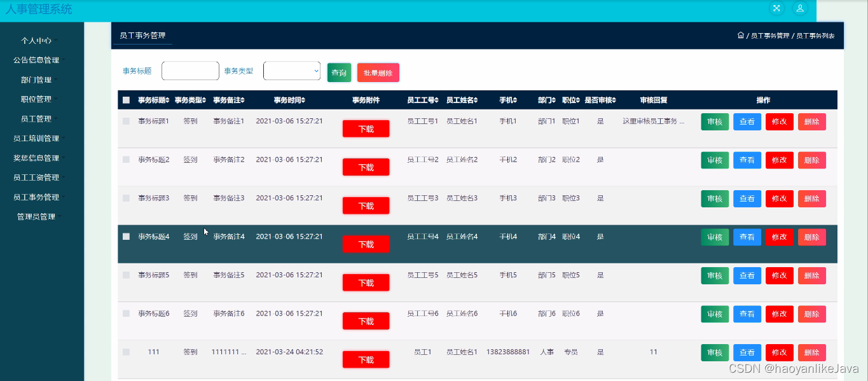Click 修改 for 事务标题5 row
This screenshot has height=381, width=868.
780,275
